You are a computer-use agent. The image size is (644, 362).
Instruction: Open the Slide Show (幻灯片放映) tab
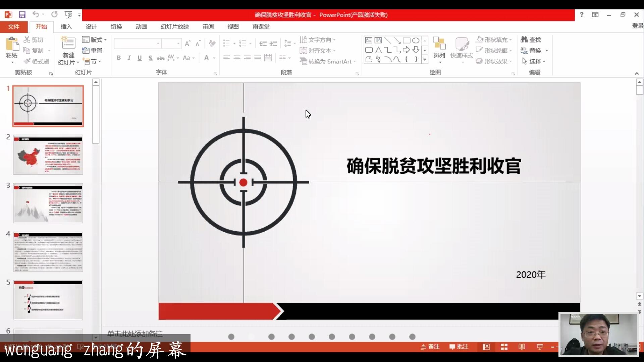click(174, 26)
